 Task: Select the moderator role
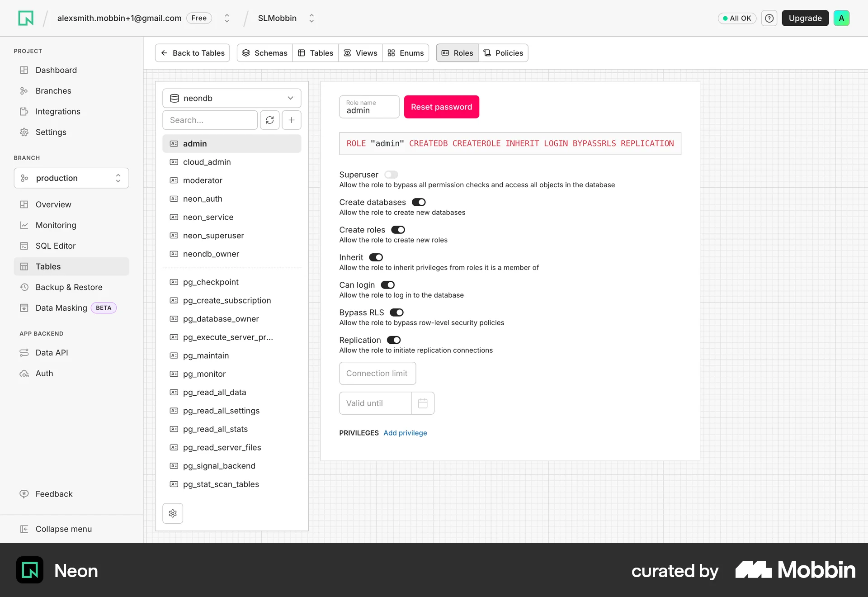point(232,180)
